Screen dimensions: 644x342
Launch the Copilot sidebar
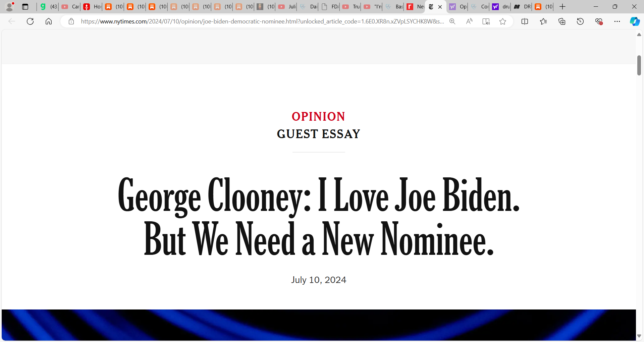(635, 21)
